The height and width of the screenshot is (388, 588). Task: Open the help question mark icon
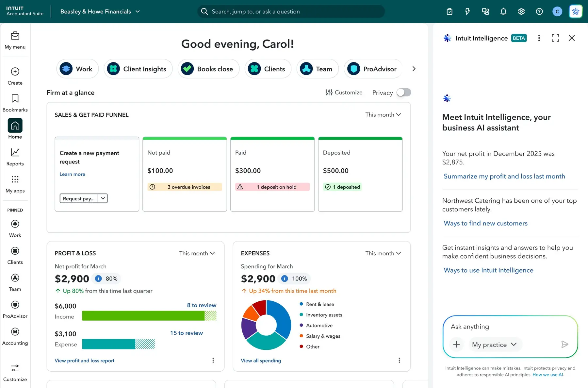539,11
